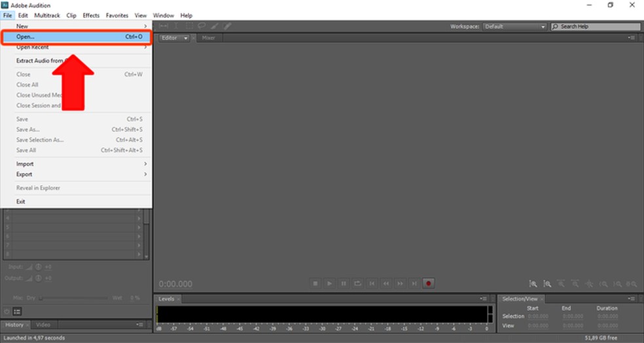644x343 pixels.
Task: Open History panel options menu
Action: [140, 325]
